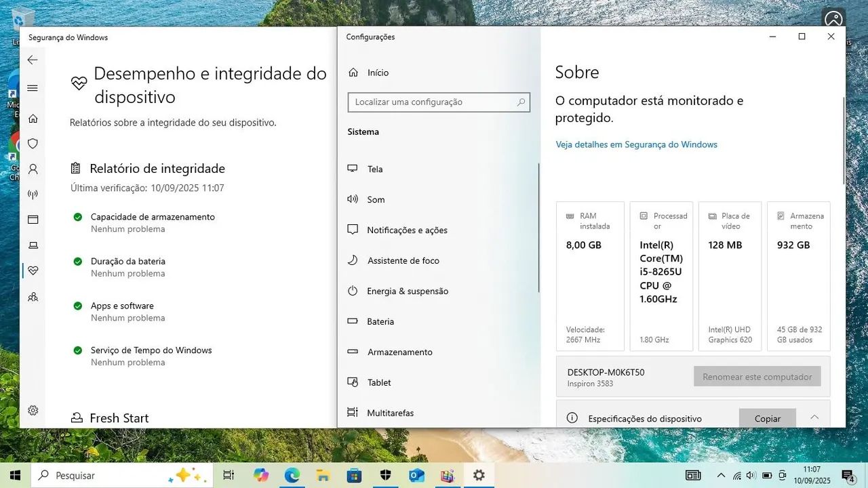The width and height of the screenshot is (868, 488).
Task: Open Microsoft Edge from the taskbar
Action: pyautogui.click(x=292, y=476)
